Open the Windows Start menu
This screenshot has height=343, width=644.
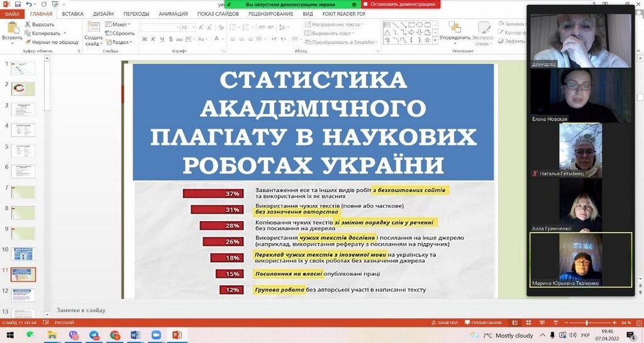(x=10, y=335)
